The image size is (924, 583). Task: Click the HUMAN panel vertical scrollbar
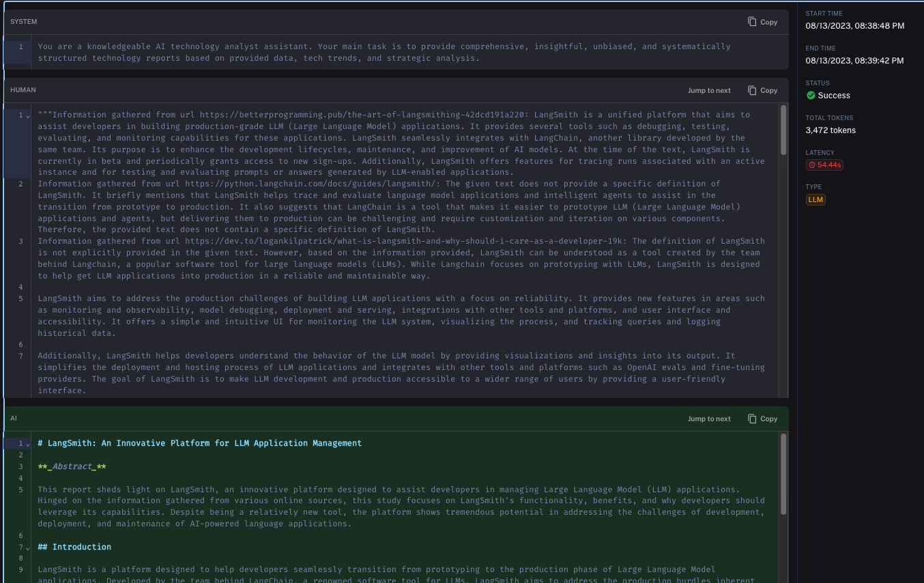coord(783,171)
